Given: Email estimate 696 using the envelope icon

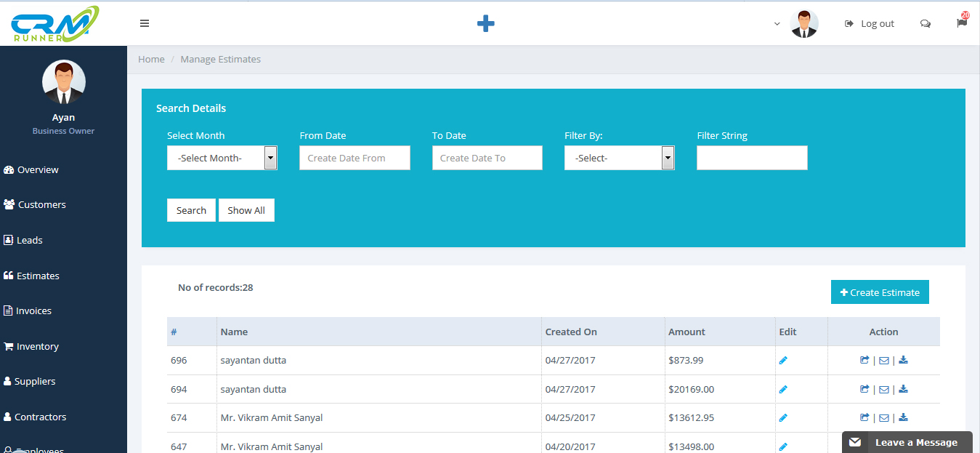Looking at the screenshot, I should [883, 360].
